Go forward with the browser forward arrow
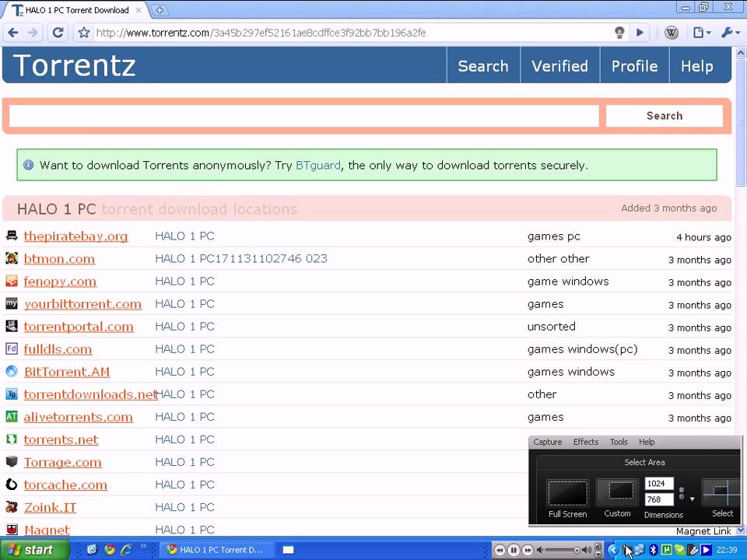The height and width of the screenshot is (560, 747). (33, 33)
